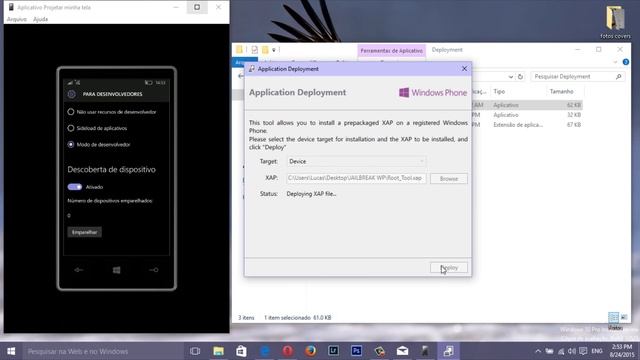The image size is (640, 360).
Task: Open address bar history dropdown in Explorer
Action: click(x=511, y=76)
